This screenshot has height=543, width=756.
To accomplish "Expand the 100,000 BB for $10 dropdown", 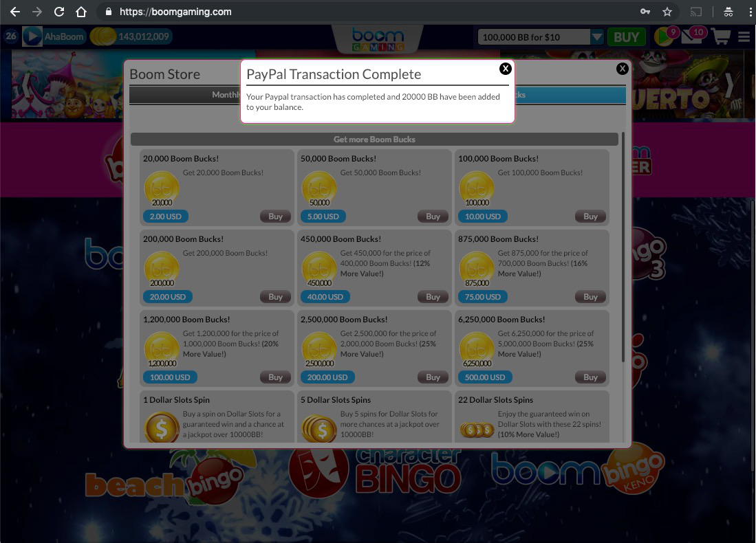I will [596, 37].
